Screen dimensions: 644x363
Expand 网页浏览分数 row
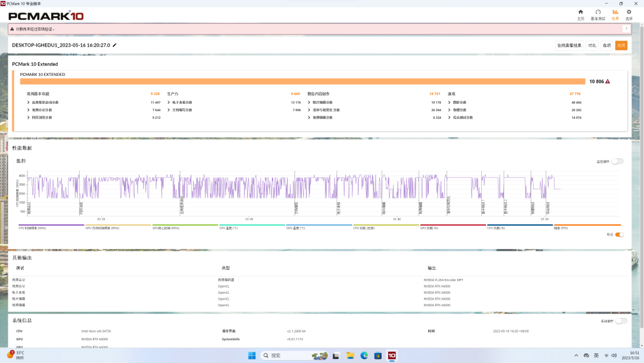29,118
